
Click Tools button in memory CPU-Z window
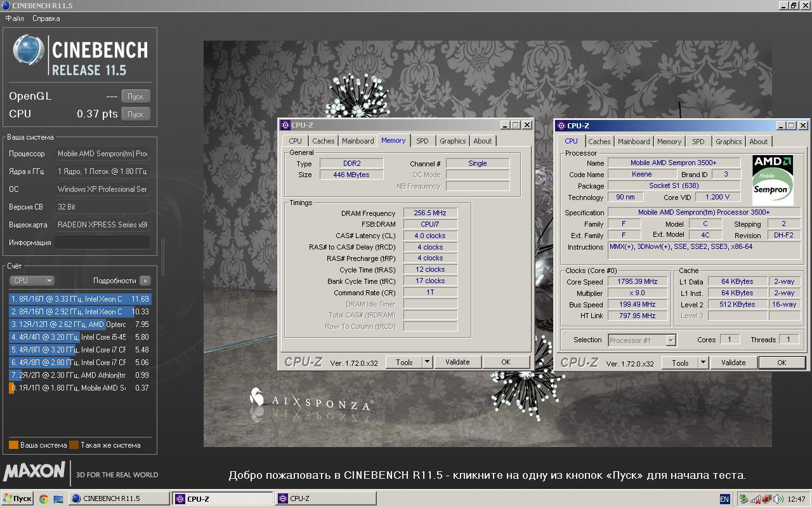point(404,362)
